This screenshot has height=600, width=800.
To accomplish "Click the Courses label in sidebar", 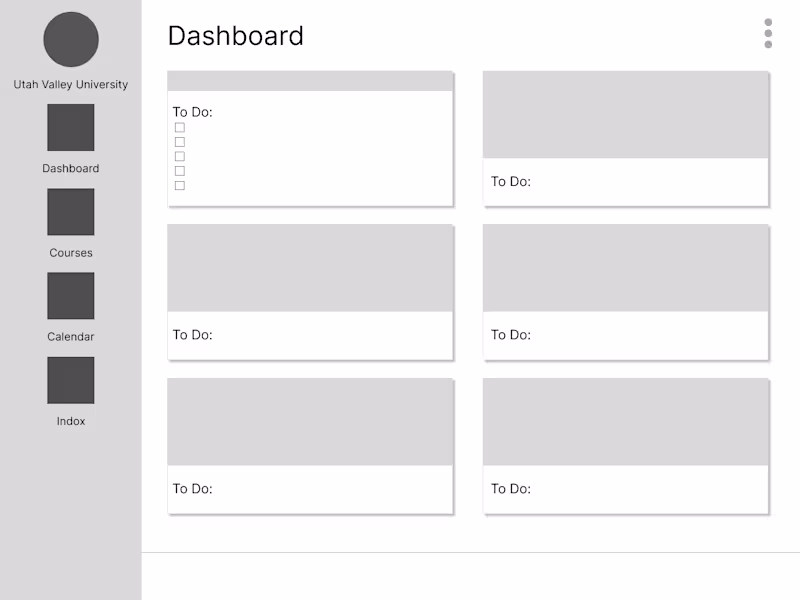I will click(71, 253).
